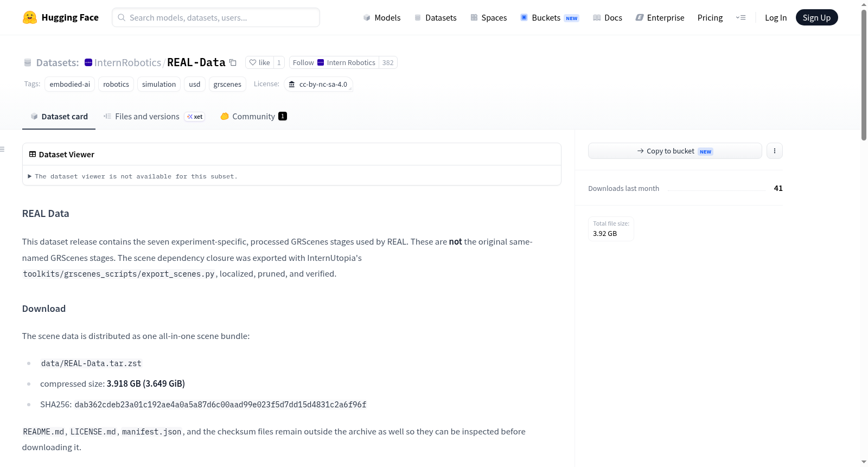Image resolution: width=868 pixels, height=467 pixels.
Task: Select the embodied-ai tag
Action: click(69, 84)
